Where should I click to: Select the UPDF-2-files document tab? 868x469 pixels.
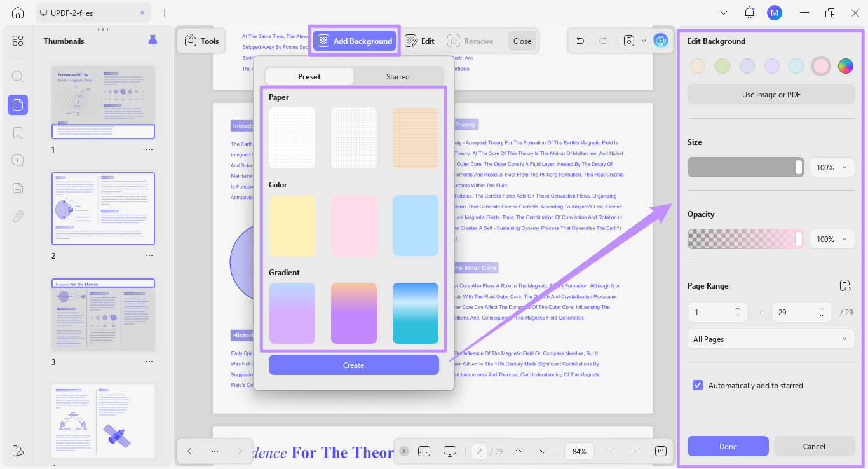pos(94,13)
